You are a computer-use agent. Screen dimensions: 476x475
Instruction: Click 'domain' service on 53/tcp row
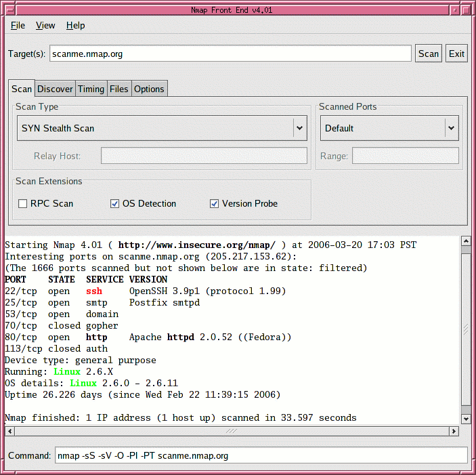[102, 314]
